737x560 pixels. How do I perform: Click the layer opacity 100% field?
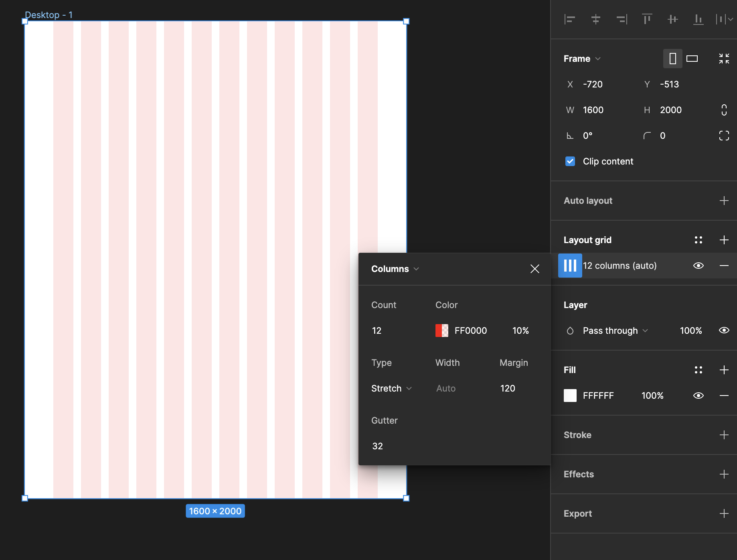click(691, 331)
